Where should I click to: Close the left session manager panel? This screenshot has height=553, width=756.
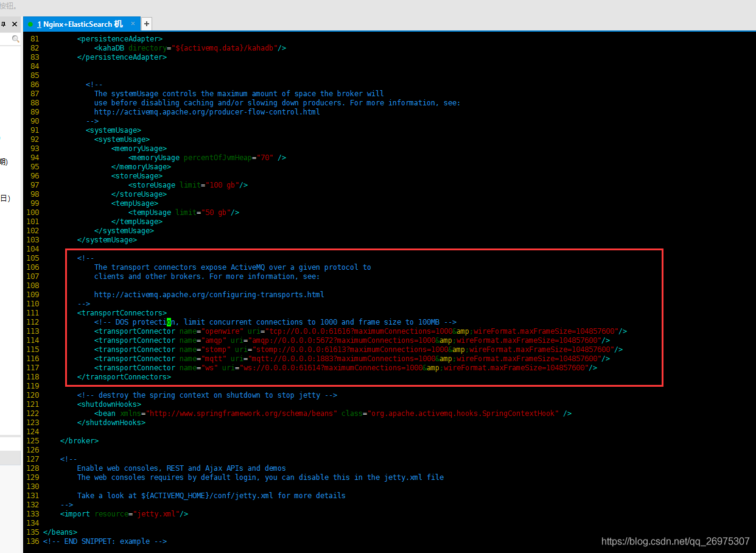point(15,24)
